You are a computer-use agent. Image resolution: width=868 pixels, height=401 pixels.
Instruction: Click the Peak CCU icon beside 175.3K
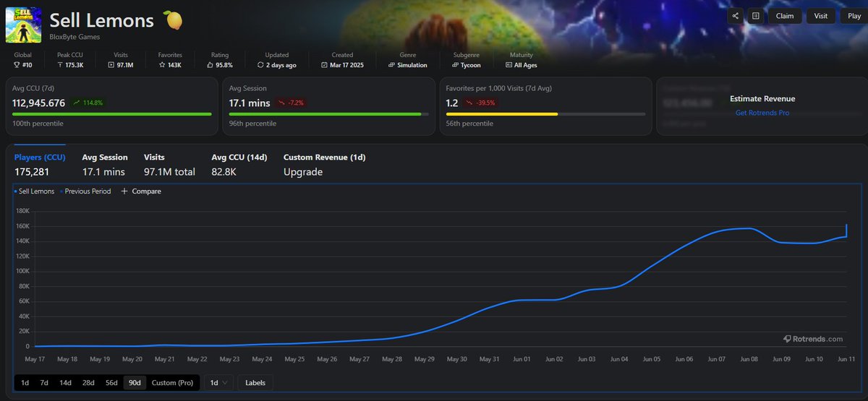click(61, 65)
